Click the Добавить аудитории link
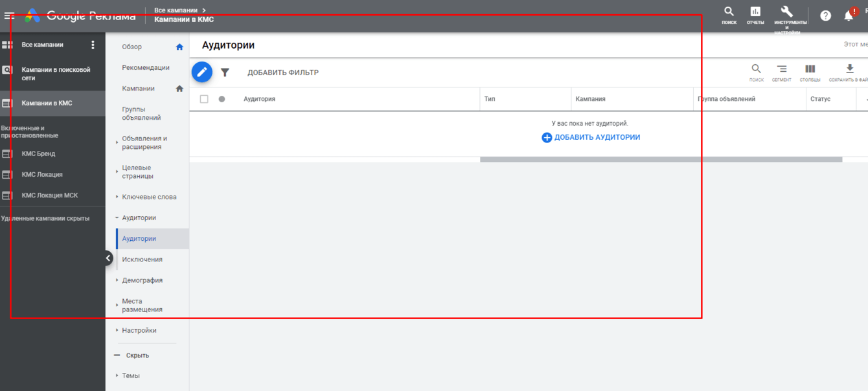This screenshot has width=868, height=391. coord(591,137)
